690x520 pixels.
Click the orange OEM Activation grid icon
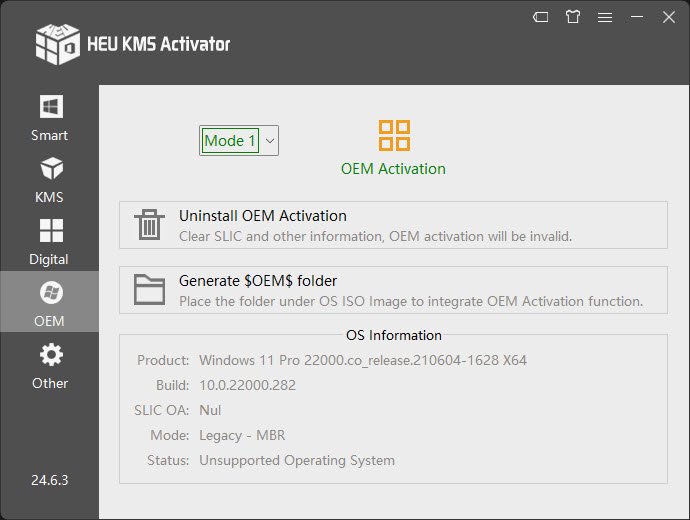coord(394,135)
